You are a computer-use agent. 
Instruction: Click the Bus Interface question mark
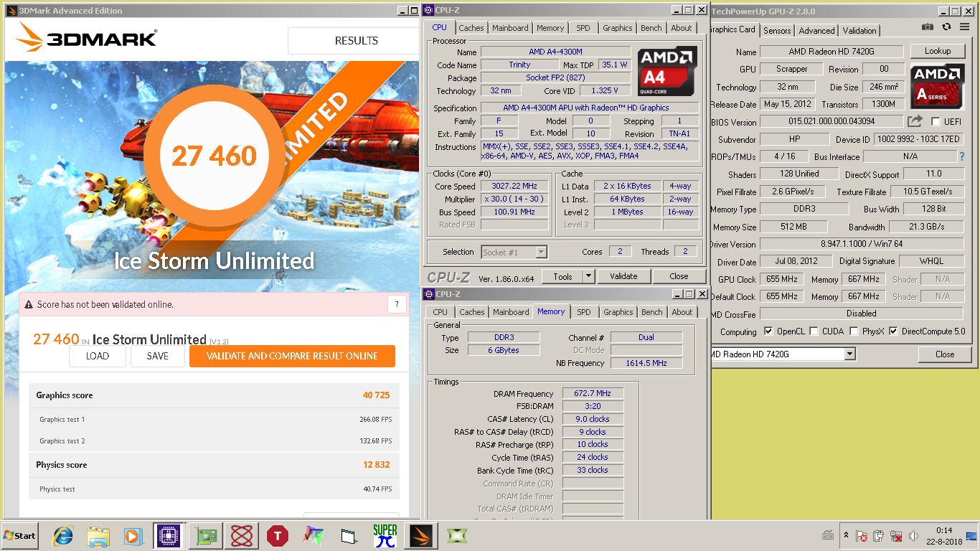[962, 156]
